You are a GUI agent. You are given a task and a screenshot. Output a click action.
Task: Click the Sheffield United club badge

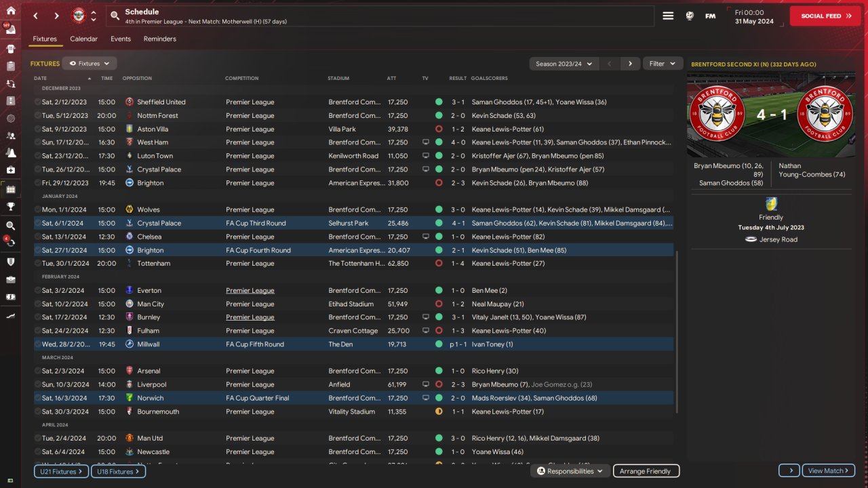[x=130, y=102]
